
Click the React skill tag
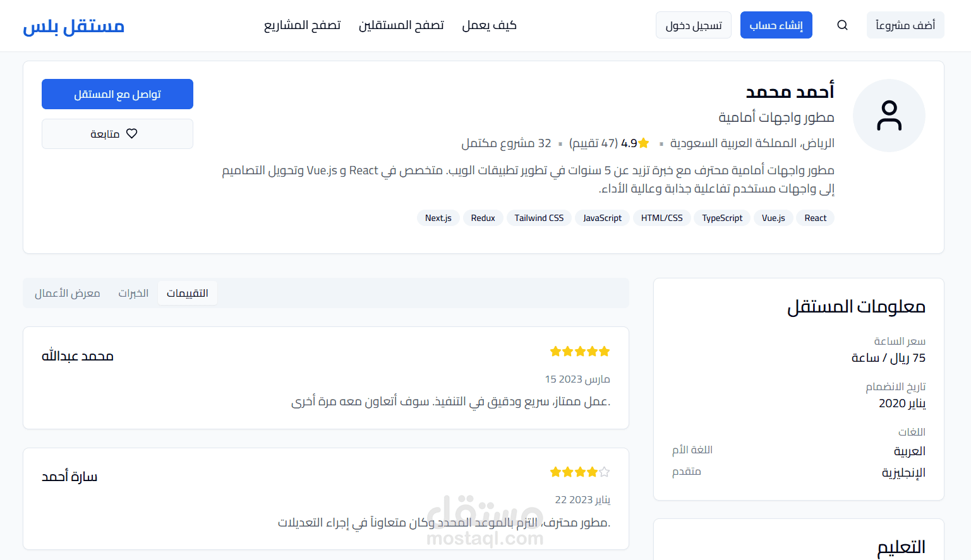(x=816, y=218)
